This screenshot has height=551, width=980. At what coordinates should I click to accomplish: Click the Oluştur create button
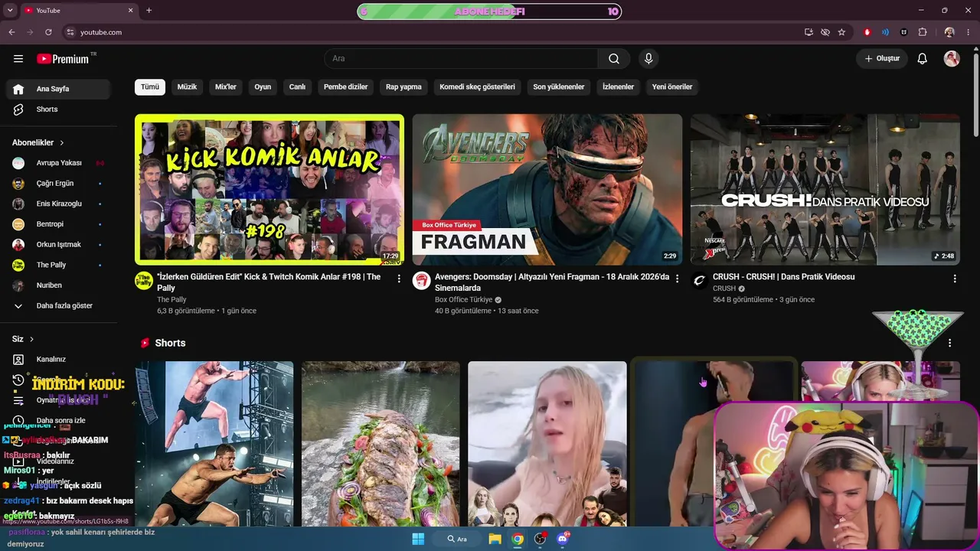click(882, 59)
